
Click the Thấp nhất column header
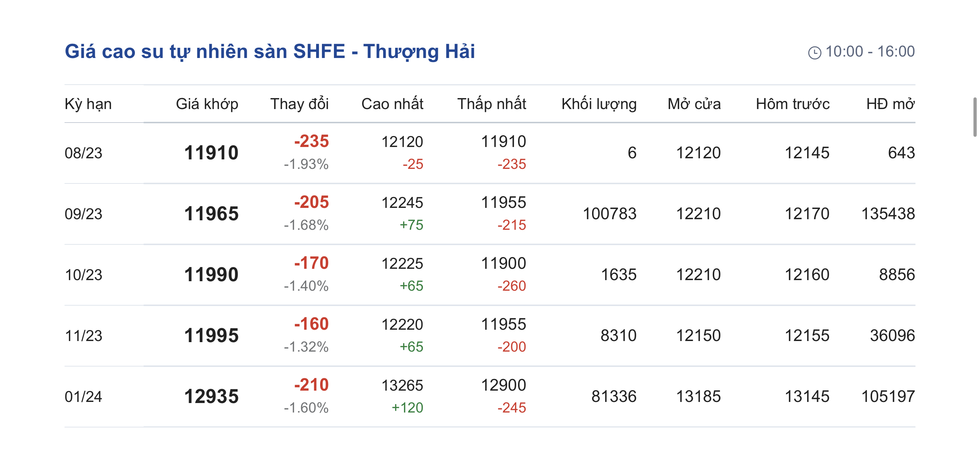pos(491,104)
